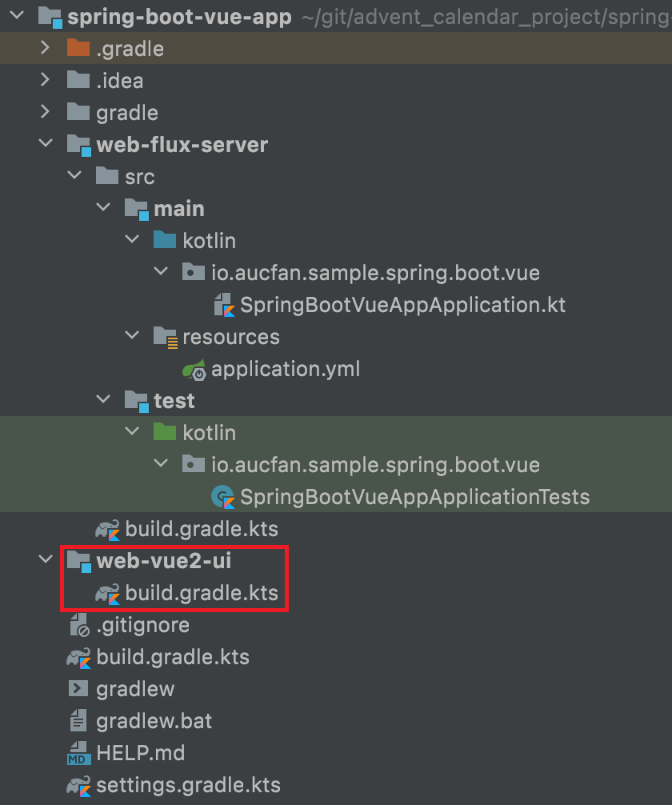Click the .gitignore ignore file icon

coord(78,624)
